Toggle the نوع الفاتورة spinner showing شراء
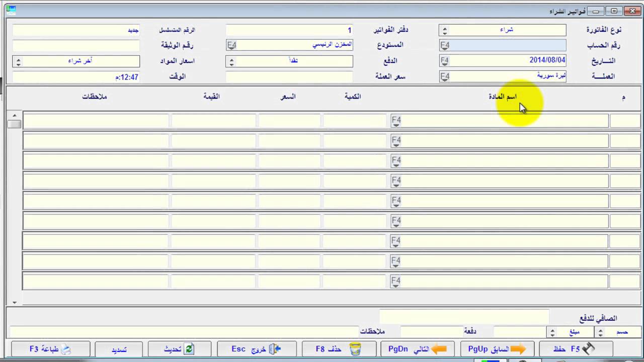The height and width of the screenshot is (362, 644). pyautogui.click(x=445, y=30)
